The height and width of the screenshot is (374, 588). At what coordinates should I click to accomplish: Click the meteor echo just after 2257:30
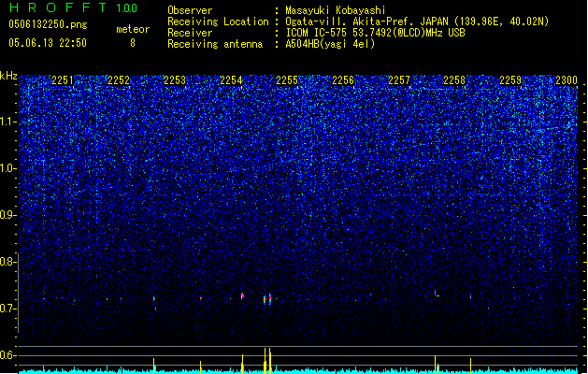tap(436, 294)
